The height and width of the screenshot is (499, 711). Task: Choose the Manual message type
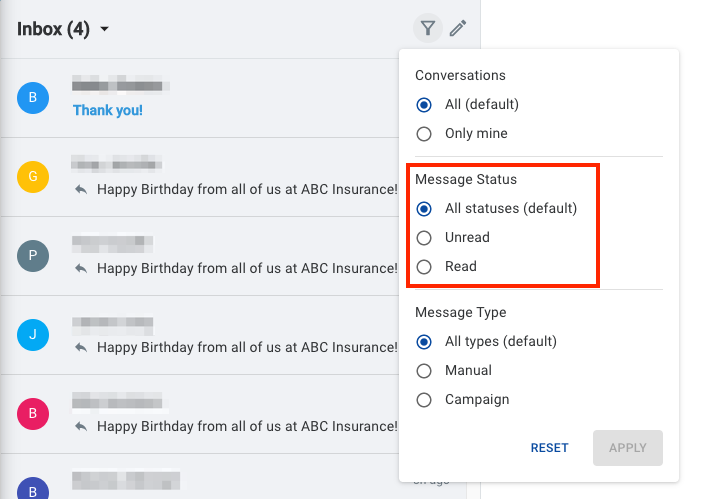(424, 371)
